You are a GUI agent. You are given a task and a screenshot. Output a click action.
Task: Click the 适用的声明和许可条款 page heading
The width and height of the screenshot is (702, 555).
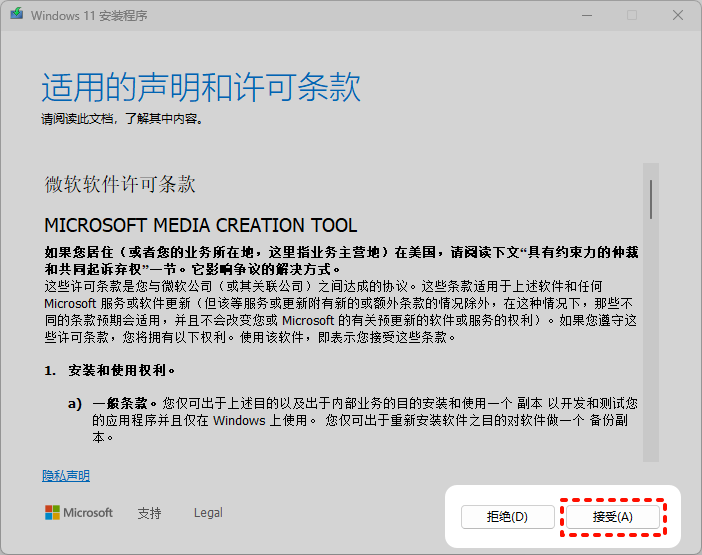[201, 88]
